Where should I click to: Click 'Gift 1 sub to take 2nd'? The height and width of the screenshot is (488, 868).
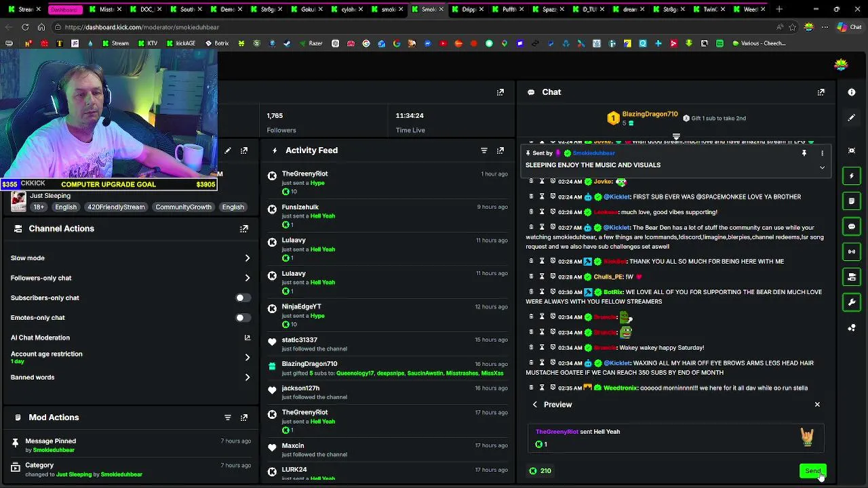[x=714, y=118]
